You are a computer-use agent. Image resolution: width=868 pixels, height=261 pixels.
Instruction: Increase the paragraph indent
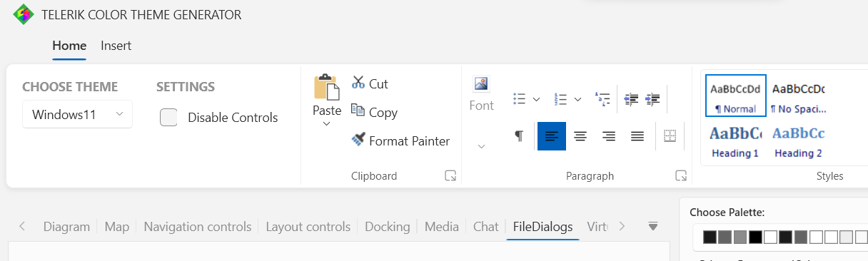pyautogui.click(x=652, y=99)
